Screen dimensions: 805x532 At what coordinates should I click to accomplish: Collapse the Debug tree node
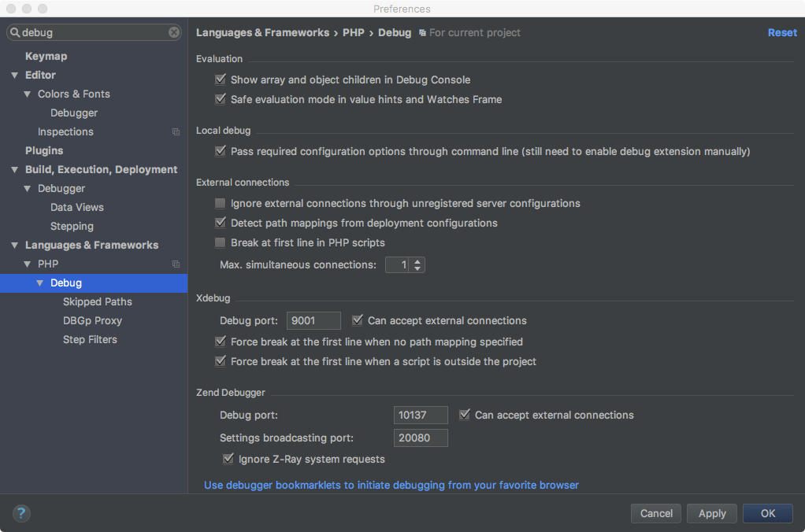(39, 283)
